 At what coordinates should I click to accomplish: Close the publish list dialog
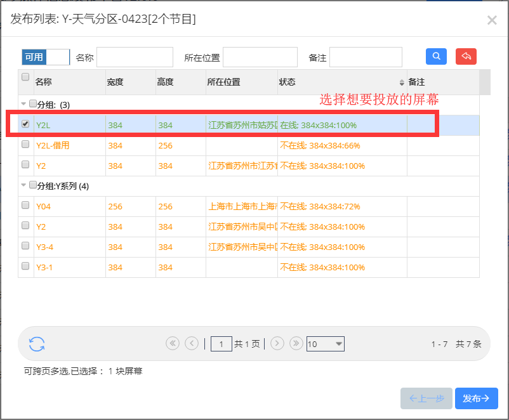(x=492, y=20)
